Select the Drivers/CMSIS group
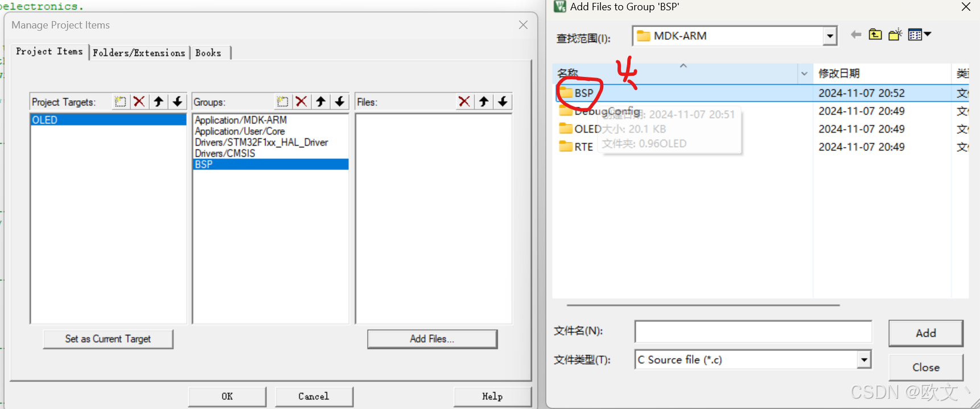 225,153
